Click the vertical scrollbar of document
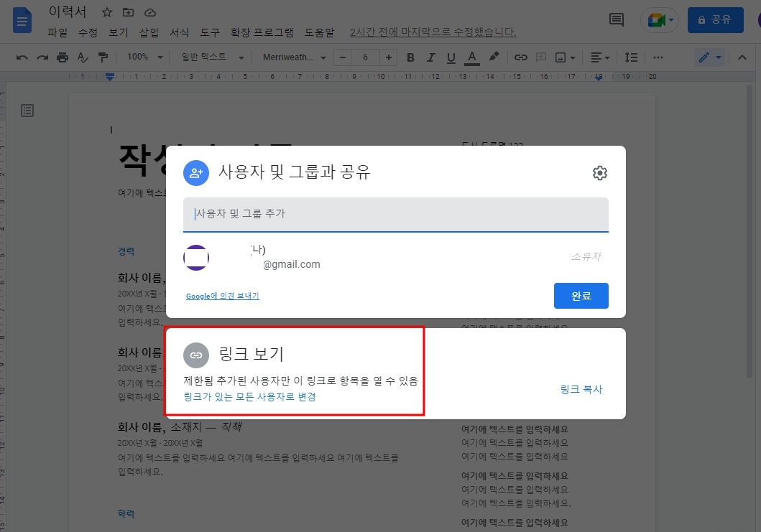The image size is (761, 532). click(750, 231)
